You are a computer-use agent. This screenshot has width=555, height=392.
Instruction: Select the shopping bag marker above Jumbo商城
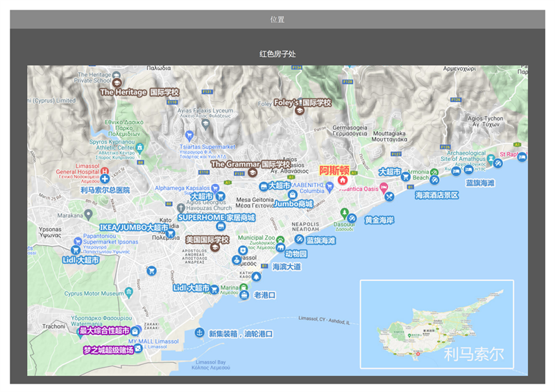[292, 194]
